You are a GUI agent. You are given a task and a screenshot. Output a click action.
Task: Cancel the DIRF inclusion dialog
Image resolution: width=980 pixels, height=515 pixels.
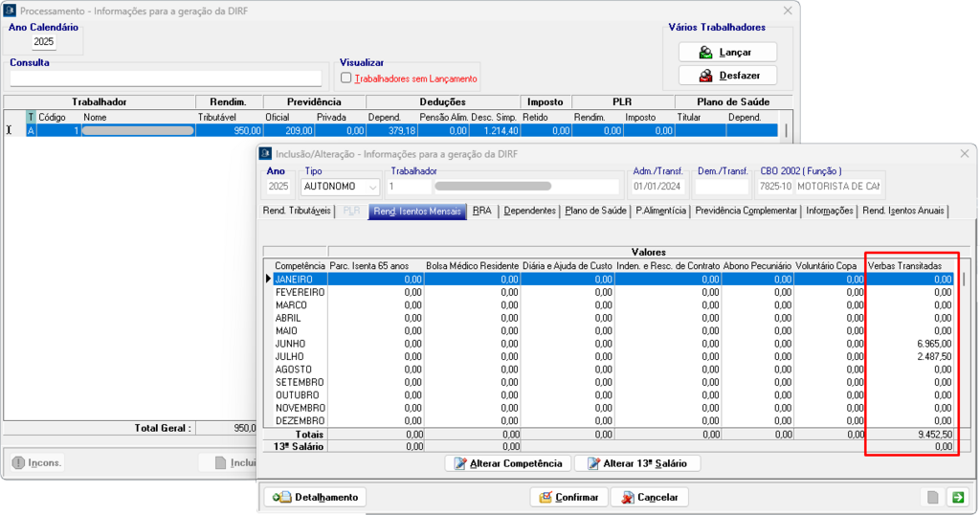point(650,497)
